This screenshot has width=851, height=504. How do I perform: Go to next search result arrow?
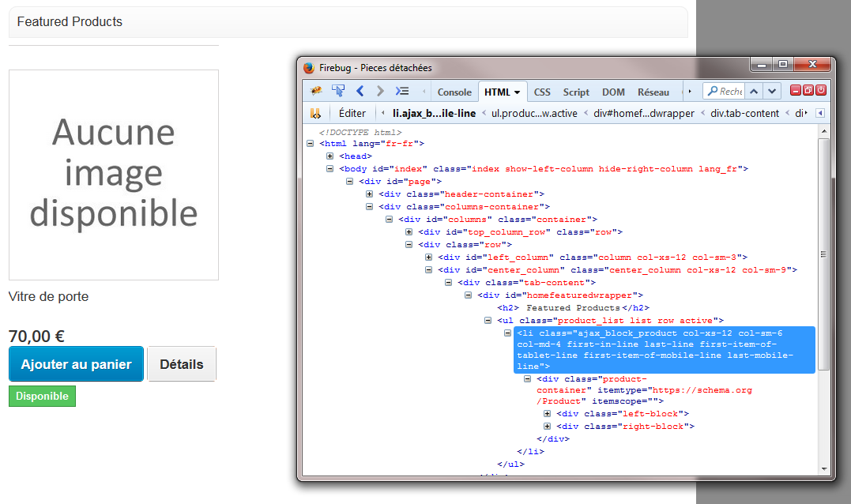[x=772, y=91]
